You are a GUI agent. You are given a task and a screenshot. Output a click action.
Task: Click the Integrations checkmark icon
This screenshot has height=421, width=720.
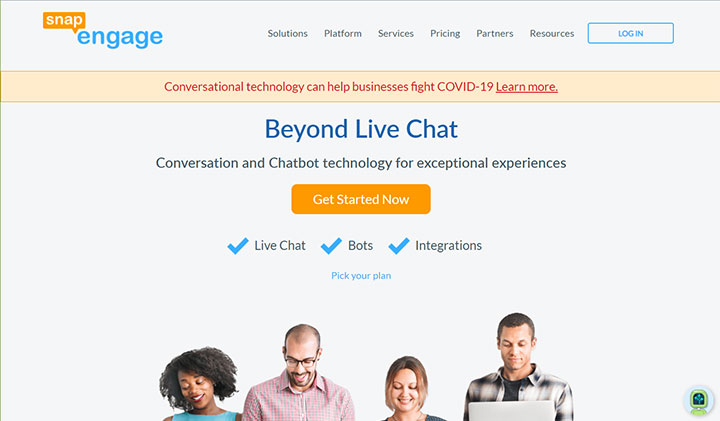(399, 246)
